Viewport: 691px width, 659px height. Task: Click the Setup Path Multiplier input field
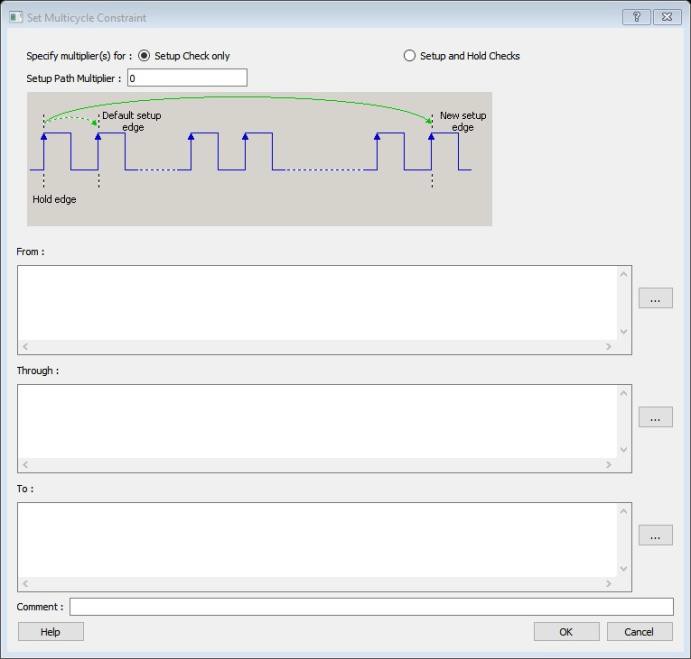tap(187, 78)
